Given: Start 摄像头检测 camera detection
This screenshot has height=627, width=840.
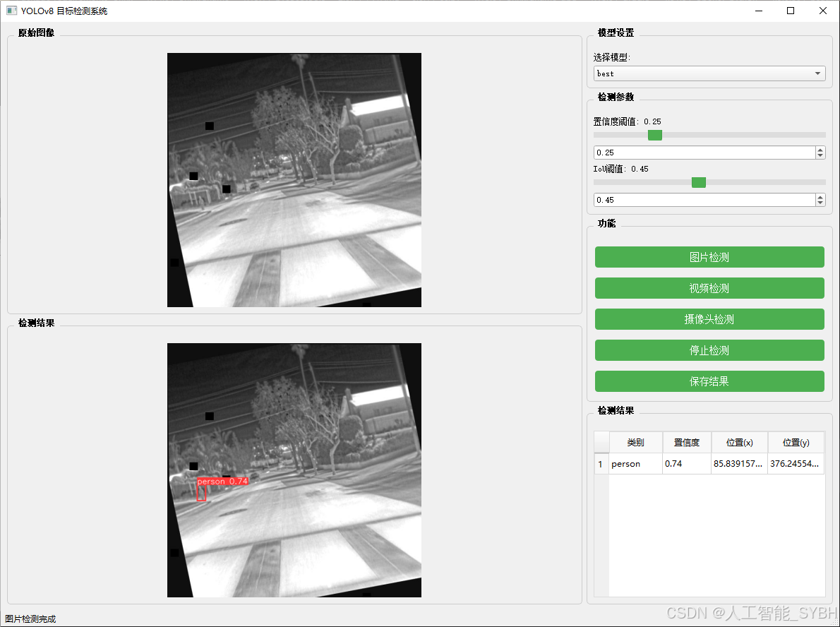Looking at the screenshot, I should [709, 319].
